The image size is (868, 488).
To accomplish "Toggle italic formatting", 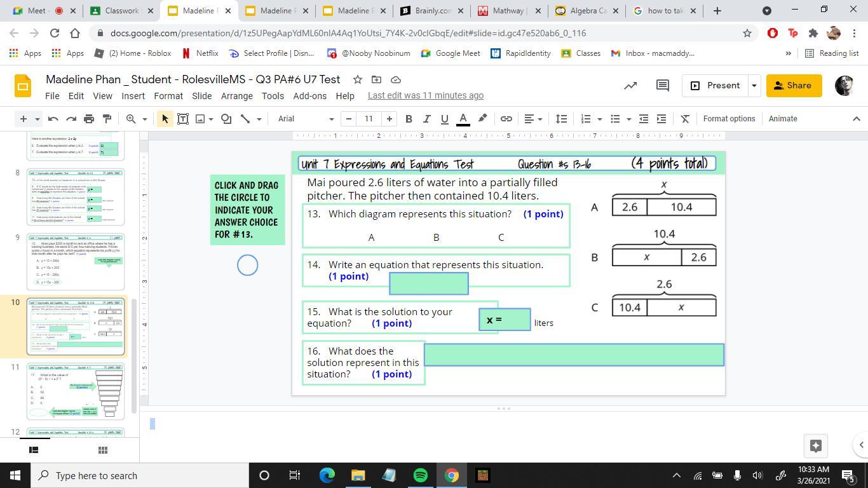I will point(426,119).
